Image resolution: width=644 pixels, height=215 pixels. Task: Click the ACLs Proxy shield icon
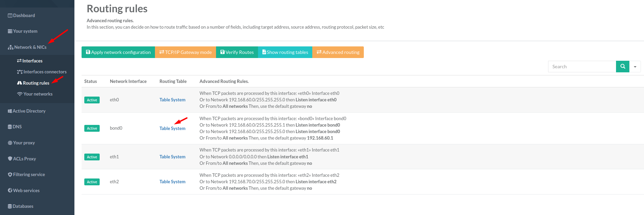tap(10, 159)
